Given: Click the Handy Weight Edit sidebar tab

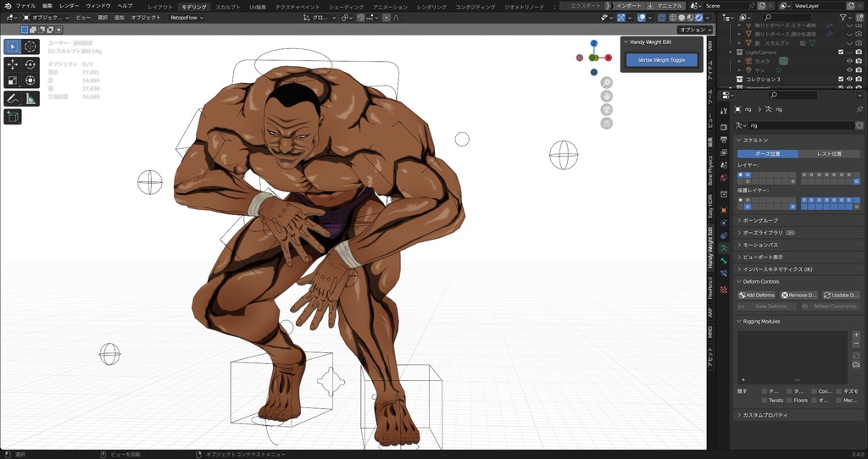Looking at the screenshot, I should point(711,248).
